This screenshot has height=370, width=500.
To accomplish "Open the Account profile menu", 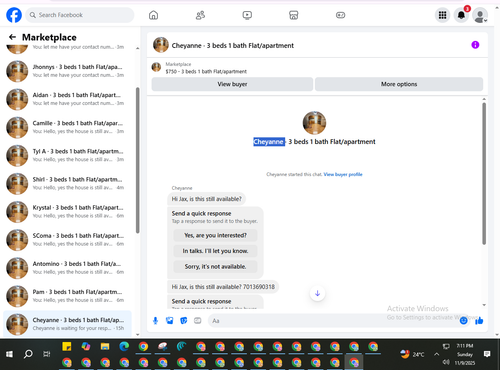I will [480, 15].
